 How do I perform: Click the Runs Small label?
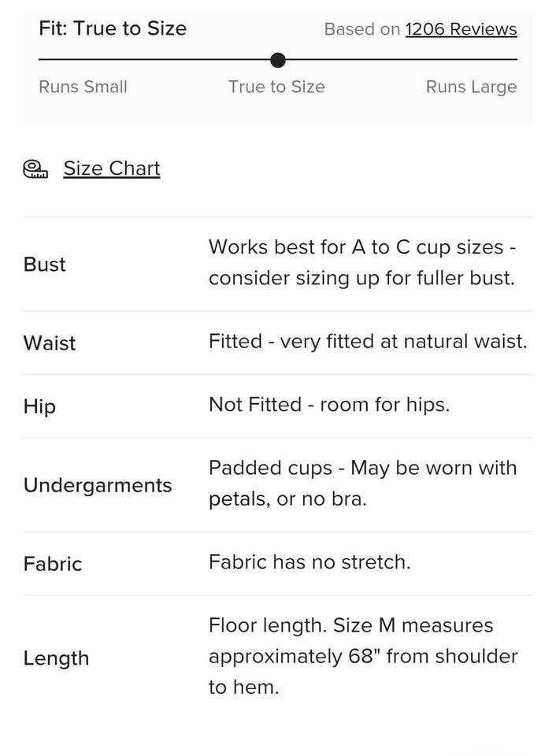83,87
